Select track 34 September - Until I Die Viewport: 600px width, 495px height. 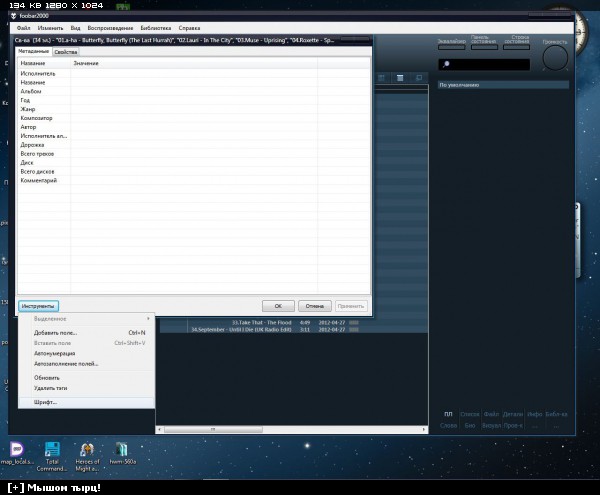coord(293,329)
